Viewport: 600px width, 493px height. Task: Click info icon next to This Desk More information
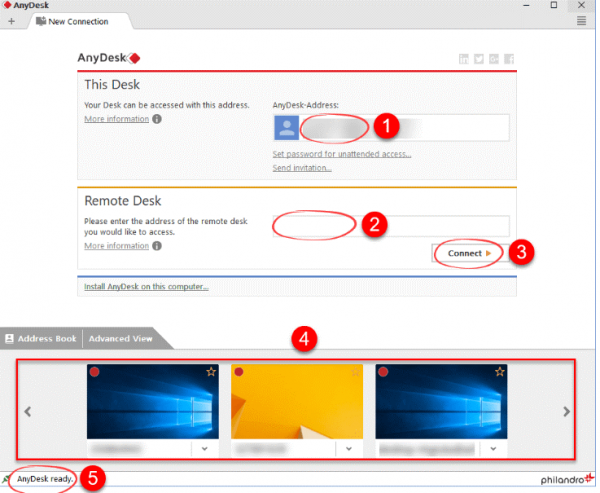pyautogui.click(x=157, y=119)
